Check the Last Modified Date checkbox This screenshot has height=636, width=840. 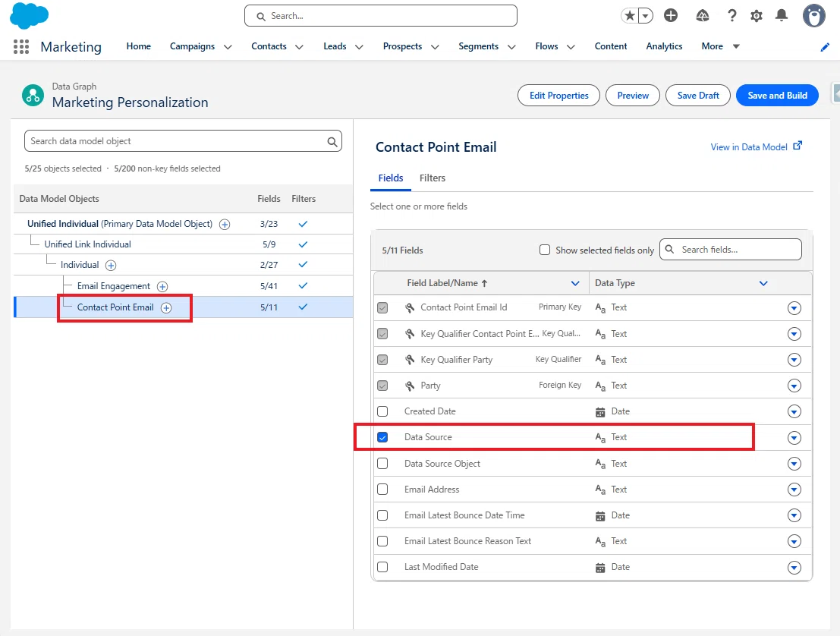click(x=382, y=567)
